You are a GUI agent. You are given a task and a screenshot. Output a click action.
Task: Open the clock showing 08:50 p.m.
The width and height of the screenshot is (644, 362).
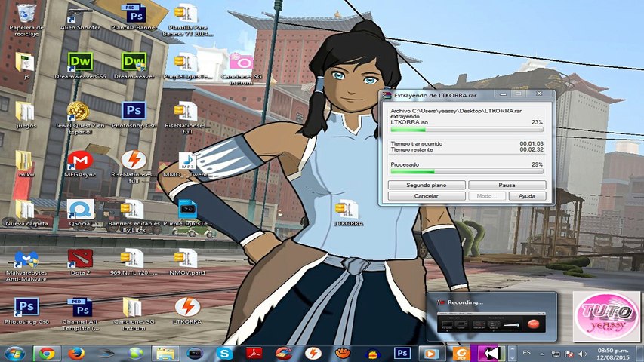(613, 354)
